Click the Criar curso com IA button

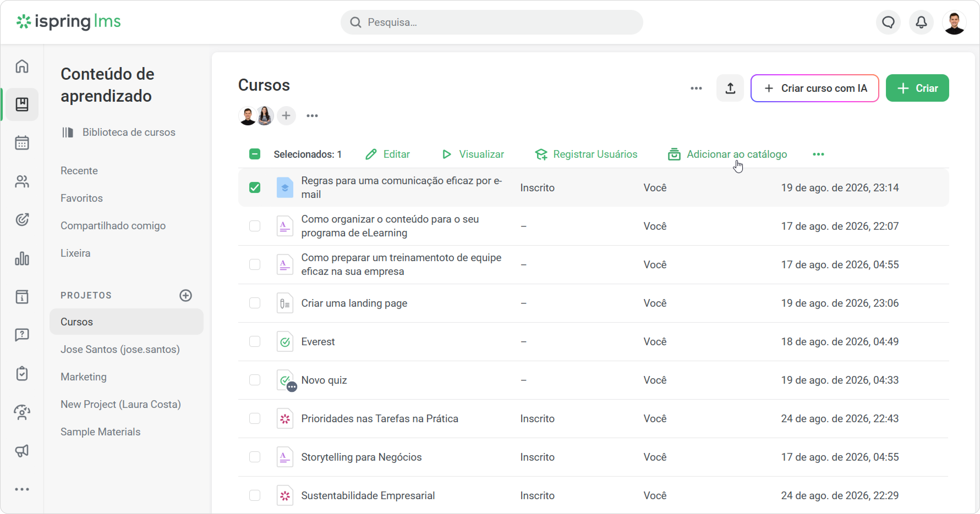click(814, 88)
